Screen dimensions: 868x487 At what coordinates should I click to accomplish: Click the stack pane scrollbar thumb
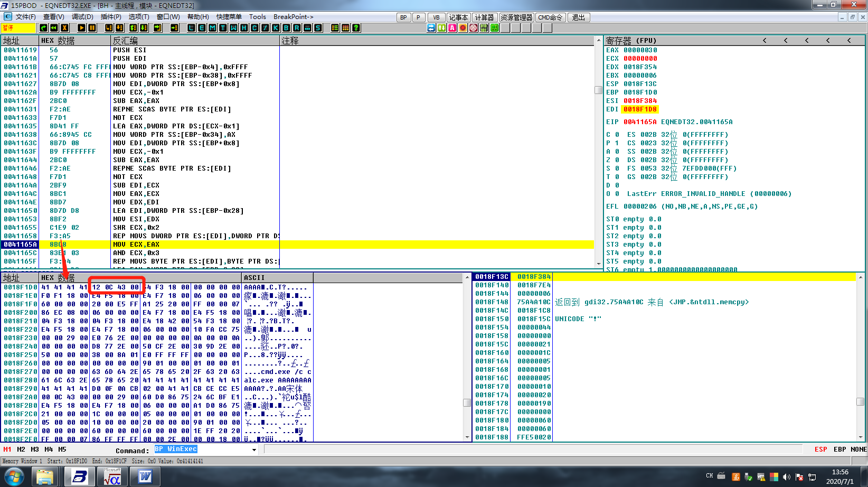[860, 401]
